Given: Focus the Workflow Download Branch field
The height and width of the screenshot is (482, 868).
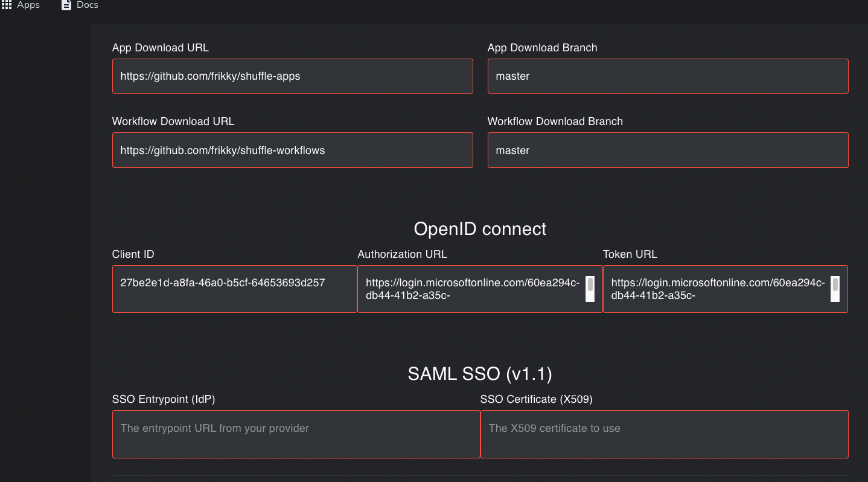Looking at the screenshot, I should pyautogui.click(x=668, y=150).
